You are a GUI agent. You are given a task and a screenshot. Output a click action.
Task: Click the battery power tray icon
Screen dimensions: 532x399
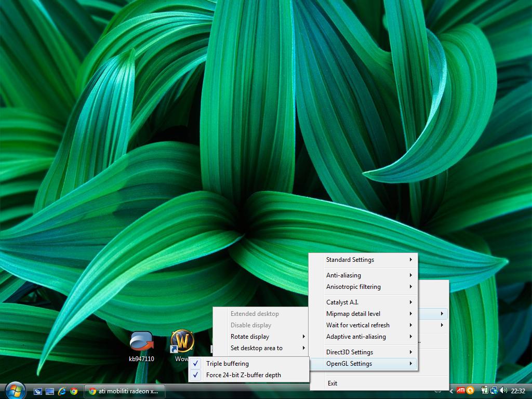tap(485, 391)
